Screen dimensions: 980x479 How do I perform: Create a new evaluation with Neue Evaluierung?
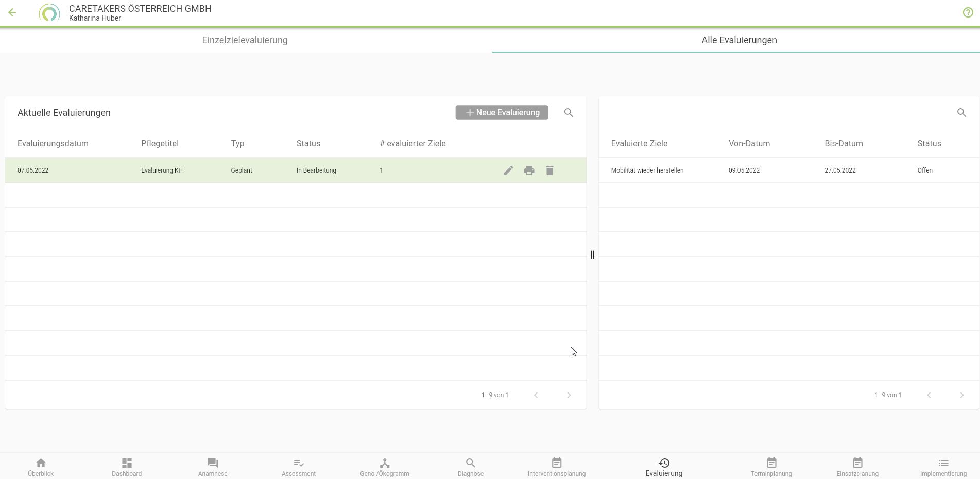(502, 113)
